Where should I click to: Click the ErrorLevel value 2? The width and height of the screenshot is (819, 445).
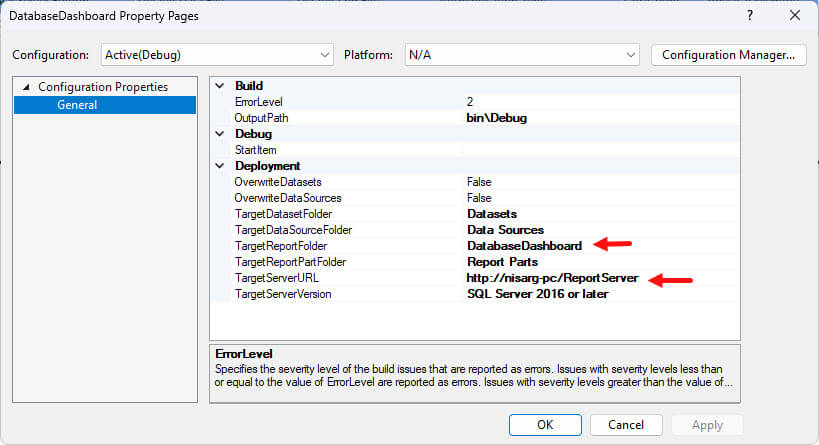470,102
